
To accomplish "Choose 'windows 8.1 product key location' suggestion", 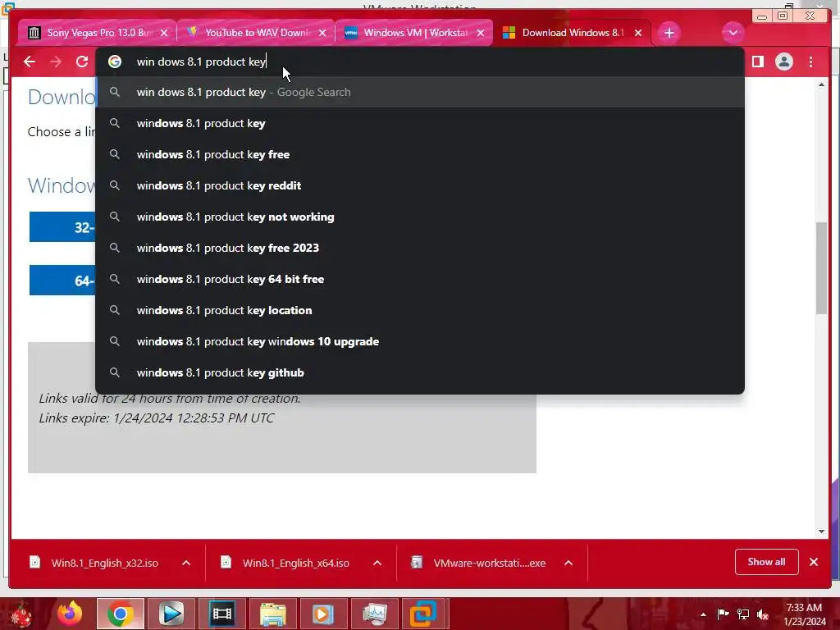I will click(x=420, y=310).
